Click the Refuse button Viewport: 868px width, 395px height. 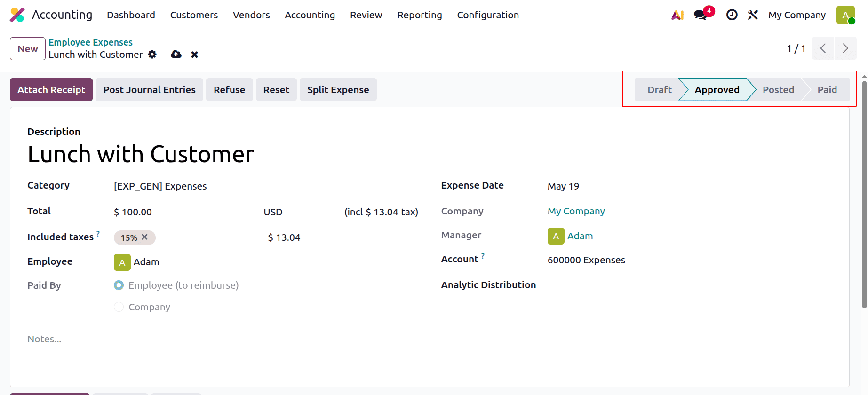coord(229,90)
